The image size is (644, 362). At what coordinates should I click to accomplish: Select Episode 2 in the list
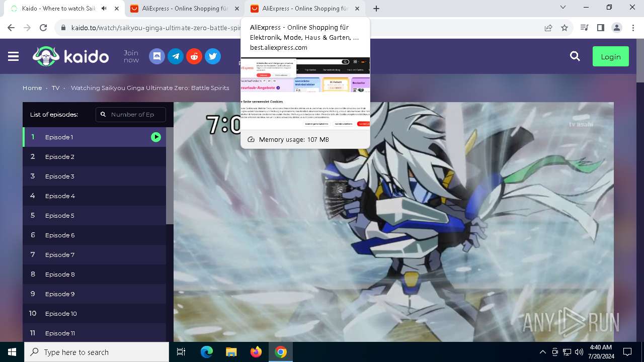[x=94, y=156]
